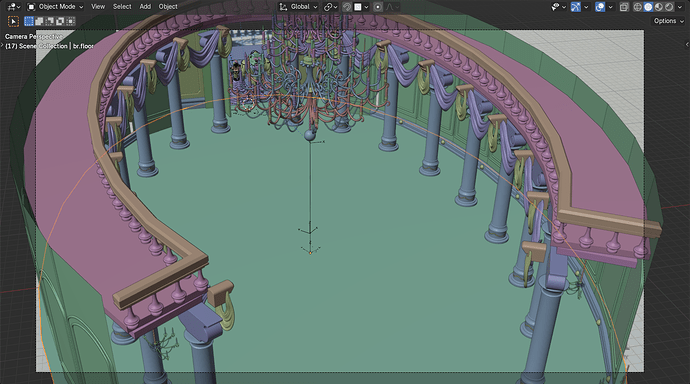The height and width of the screenshot is (384, 690).
Task: Choose Intersect selection mode icon
Action: 70,21
